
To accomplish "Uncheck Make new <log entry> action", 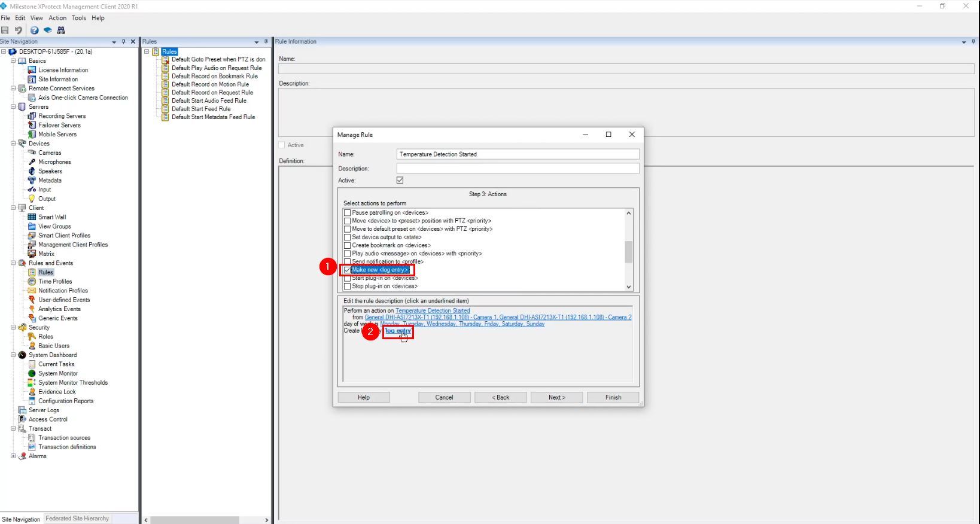I will (x=347, y=270).
